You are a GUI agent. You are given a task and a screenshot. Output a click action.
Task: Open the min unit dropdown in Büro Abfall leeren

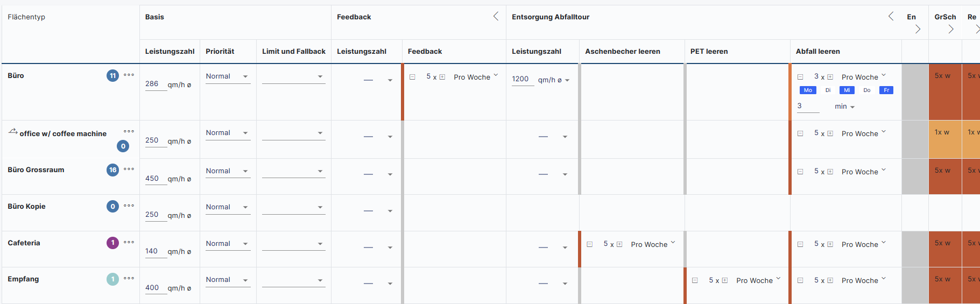point(845,107)
